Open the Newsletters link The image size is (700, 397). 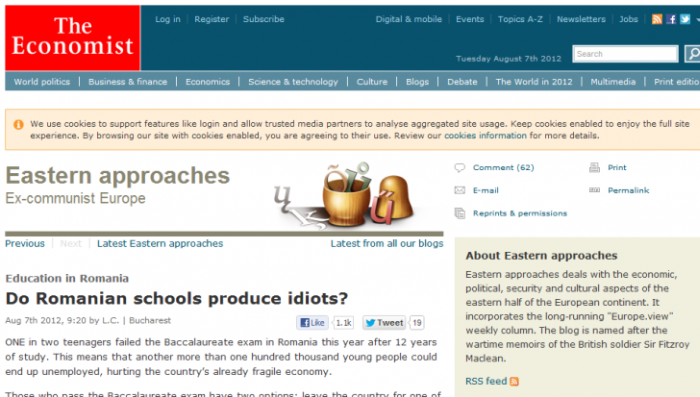coord(581,19)
